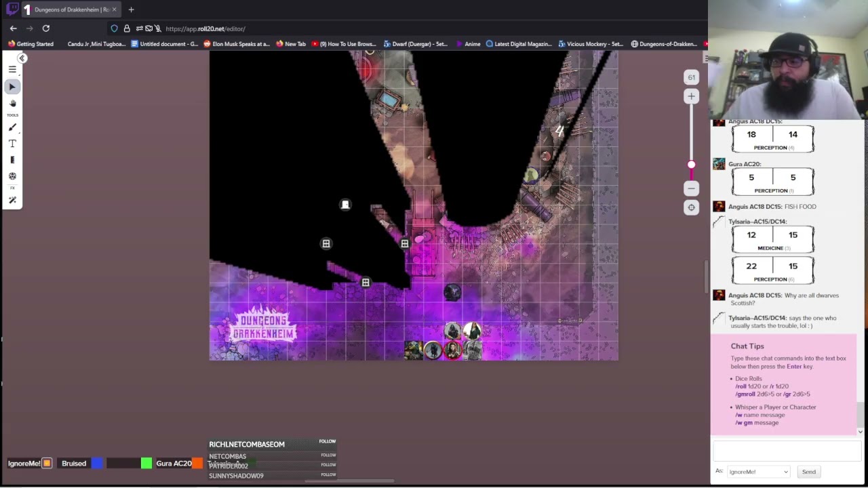Screen dimensions: 868x488
Task: Follow RICHLNETCOMBASEOM in the stream overlay
Action: coord(328,441)
